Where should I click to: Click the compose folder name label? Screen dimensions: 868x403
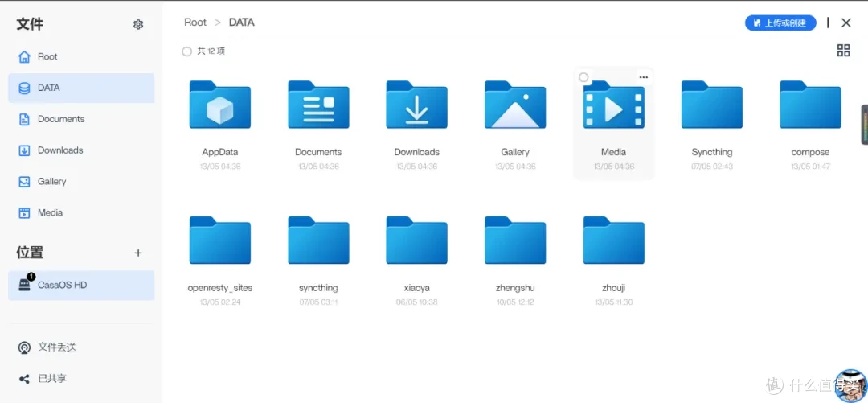[x=810, y=152]
